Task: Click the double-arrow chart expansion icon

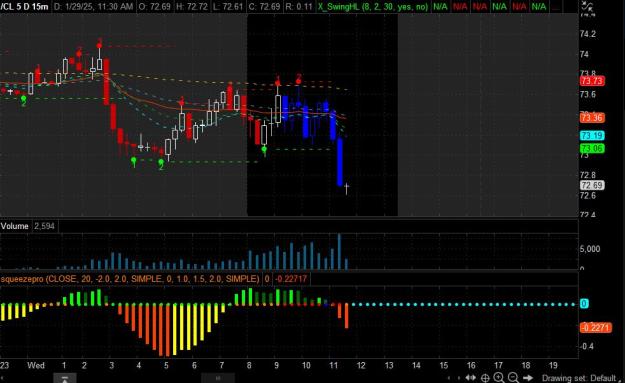Action: (471, 377)
